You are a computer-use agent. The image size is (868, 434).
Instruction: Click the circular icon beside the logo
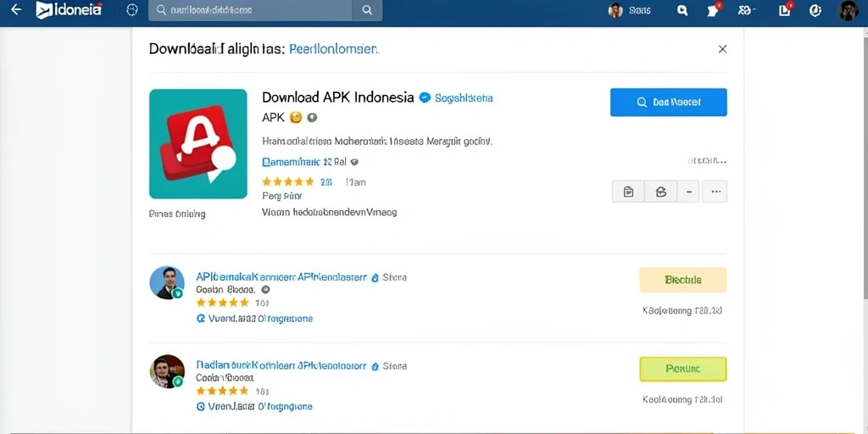click(131, 10)
